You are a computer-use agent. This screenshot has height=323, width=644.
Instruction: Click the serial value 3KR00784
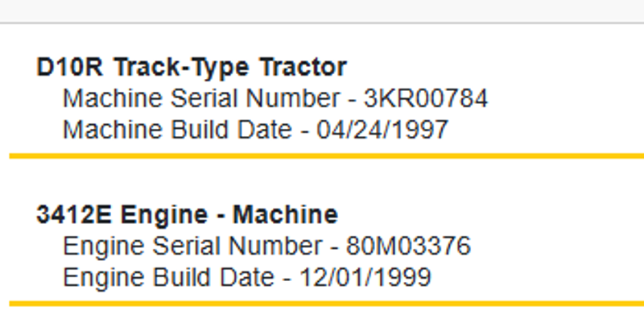pos(426,98)
